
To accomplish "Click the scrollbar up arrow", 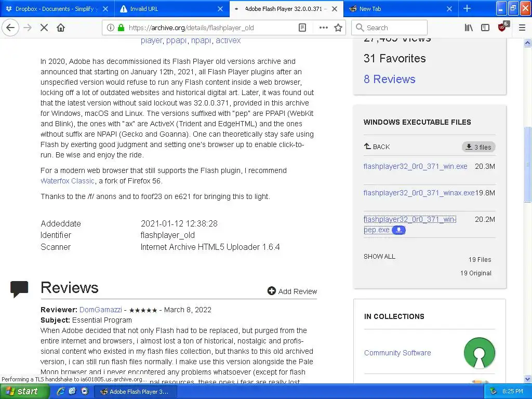I will tap(527, 43).
